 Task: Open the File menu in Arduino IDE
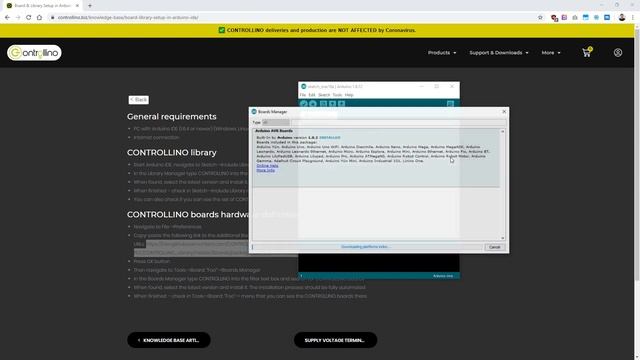tap(302, 95)
